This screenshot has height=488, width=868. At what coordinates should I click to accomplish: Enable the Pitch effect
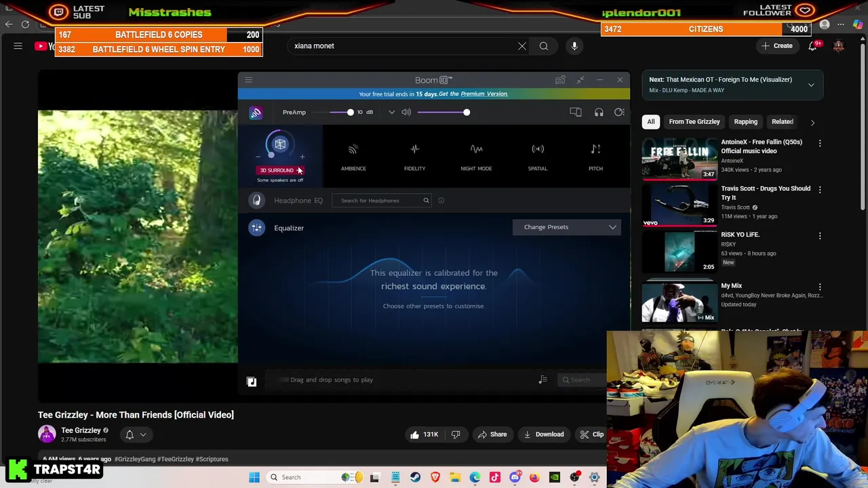pos(595,157)
